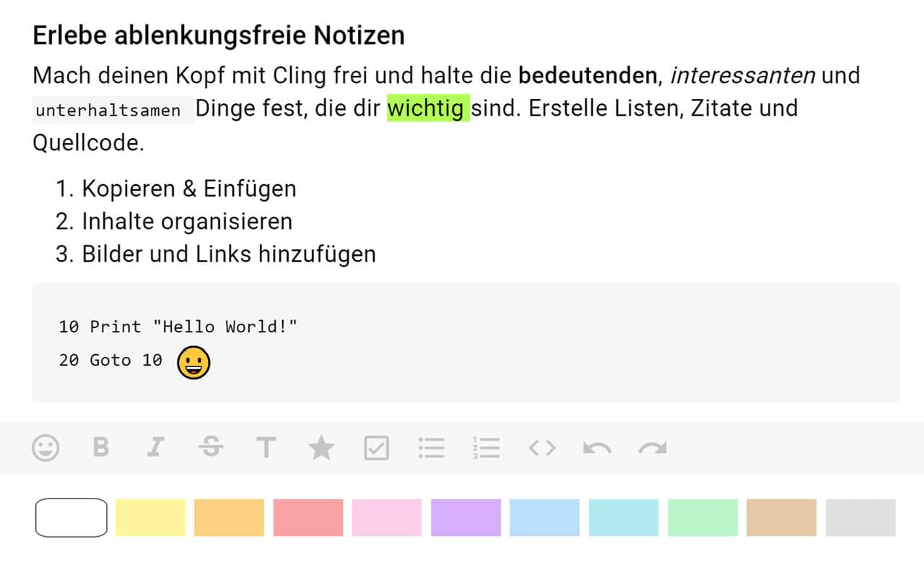Redo the last change
The image size is (924, 578).
pyautogui.click(x=652, y=448)
